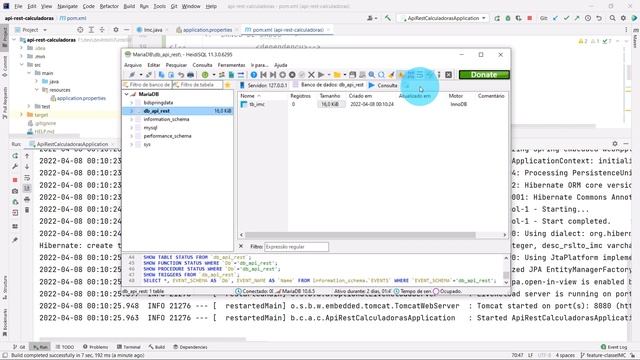Expand the bdspringdata database node
Viewport: 640px width, 360px height.
click(x=132, y=102)
